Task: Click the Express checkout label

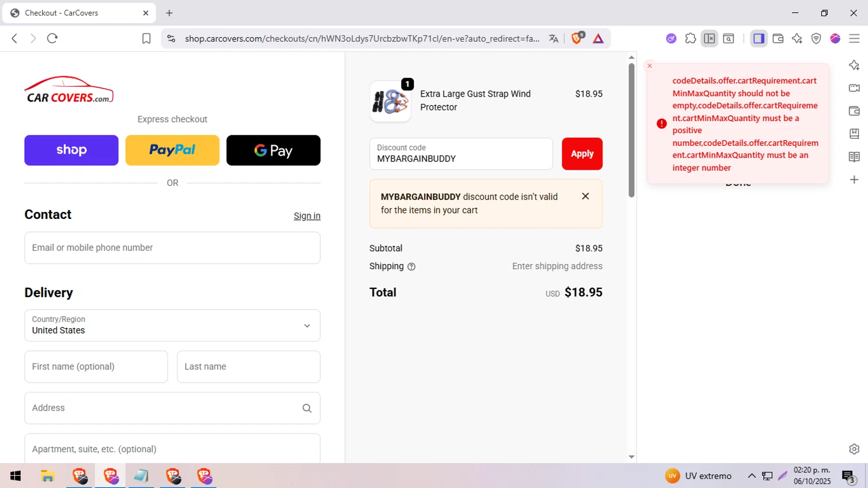Action: click(x=172, y=119)
